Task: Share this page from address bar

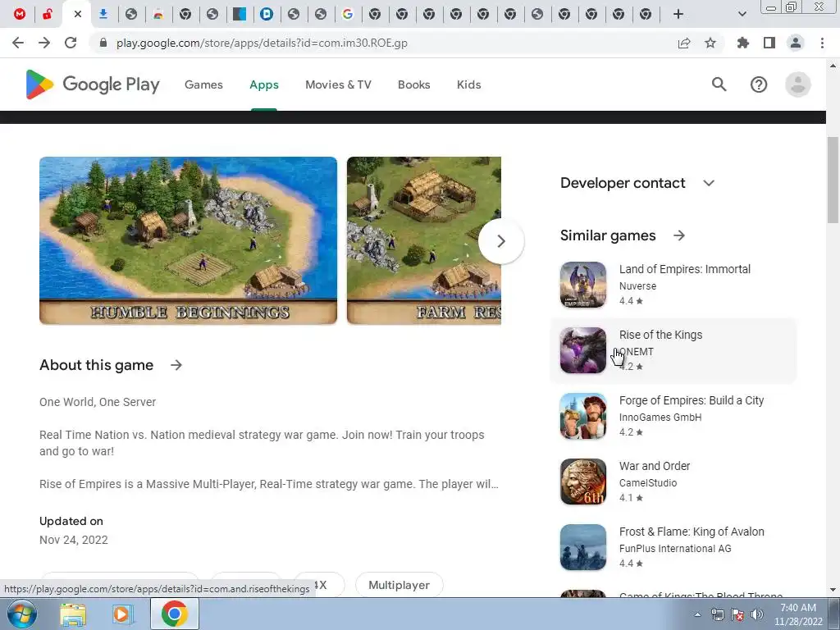Action: click(x=684, y=43)
